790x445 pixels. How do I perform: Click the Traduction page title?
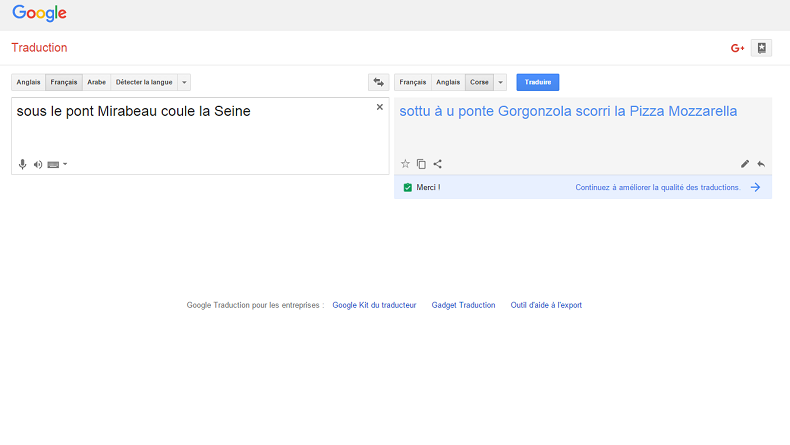pos(39,48)
